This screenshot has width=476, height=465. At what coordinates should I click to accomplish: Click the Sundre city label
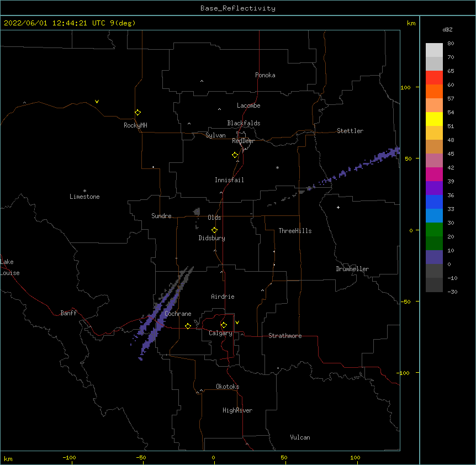point(161,216)
